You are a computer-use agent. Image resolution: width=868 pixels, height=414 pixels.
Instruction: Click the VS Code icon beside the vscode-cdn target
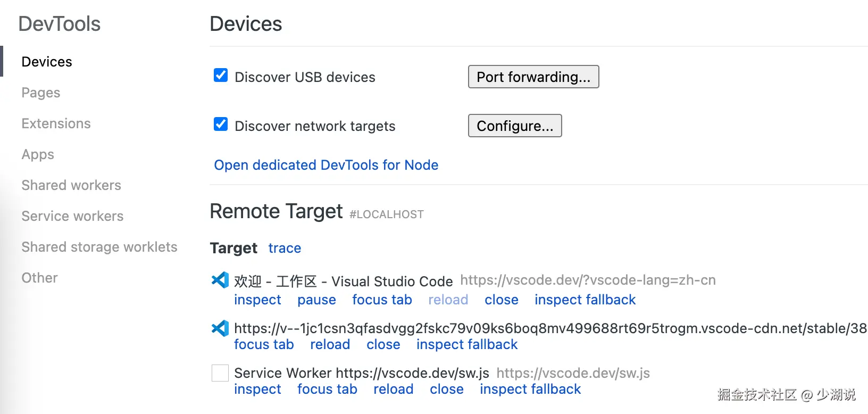click(x=220, y=328)
